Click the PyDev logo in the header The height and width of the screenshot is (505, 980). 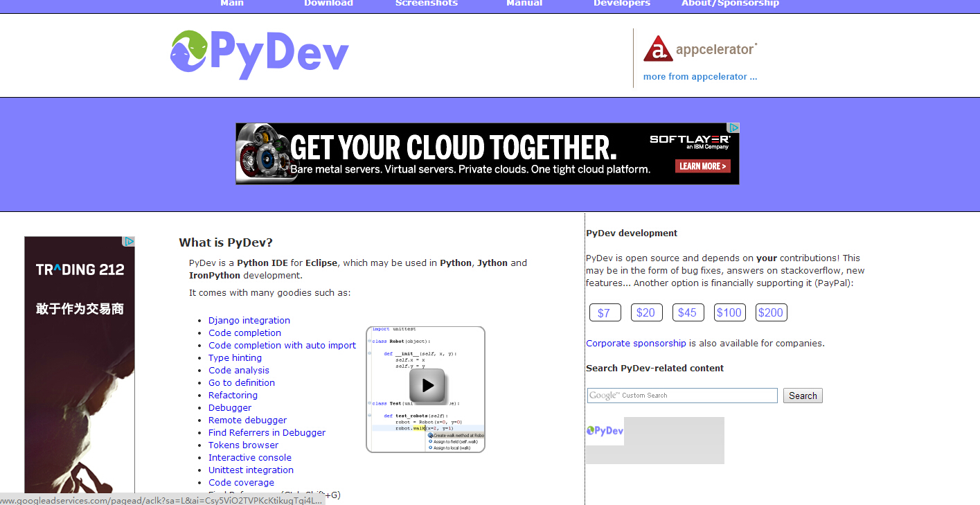pyautogui.click(x=259, y=55)
